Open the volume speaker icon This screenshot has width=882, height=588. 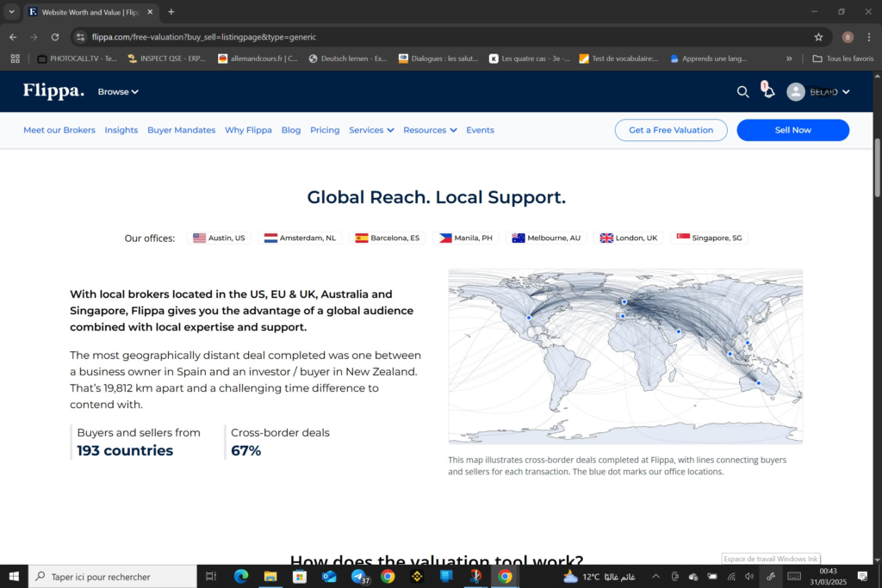749,576
